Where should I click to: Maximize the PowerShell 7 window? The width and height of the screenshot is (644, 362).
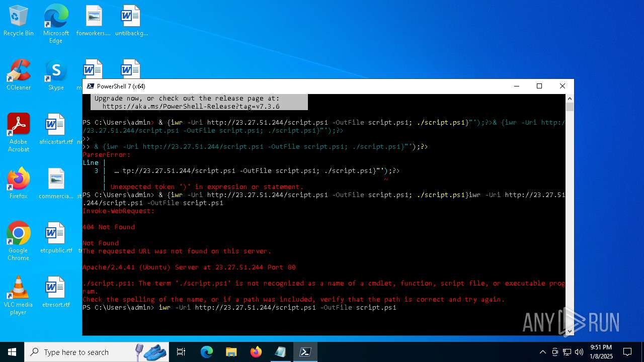tap(539, 86)
